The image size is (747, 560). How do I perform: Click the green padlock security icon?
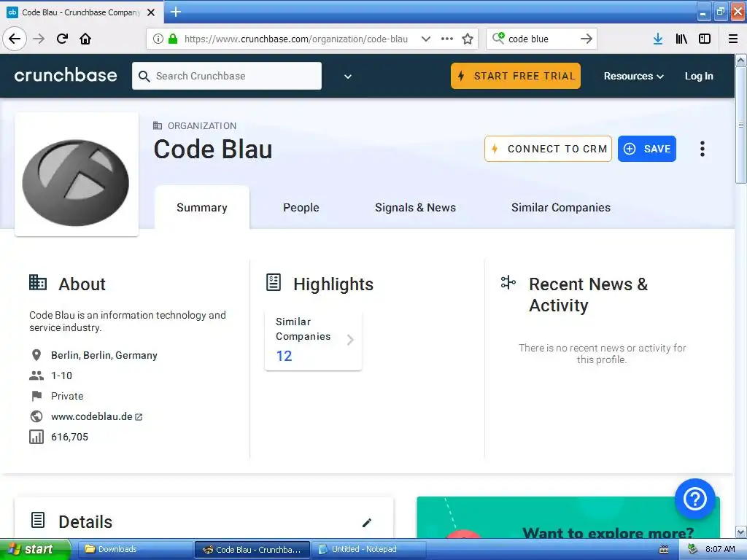tap(173, 39)
